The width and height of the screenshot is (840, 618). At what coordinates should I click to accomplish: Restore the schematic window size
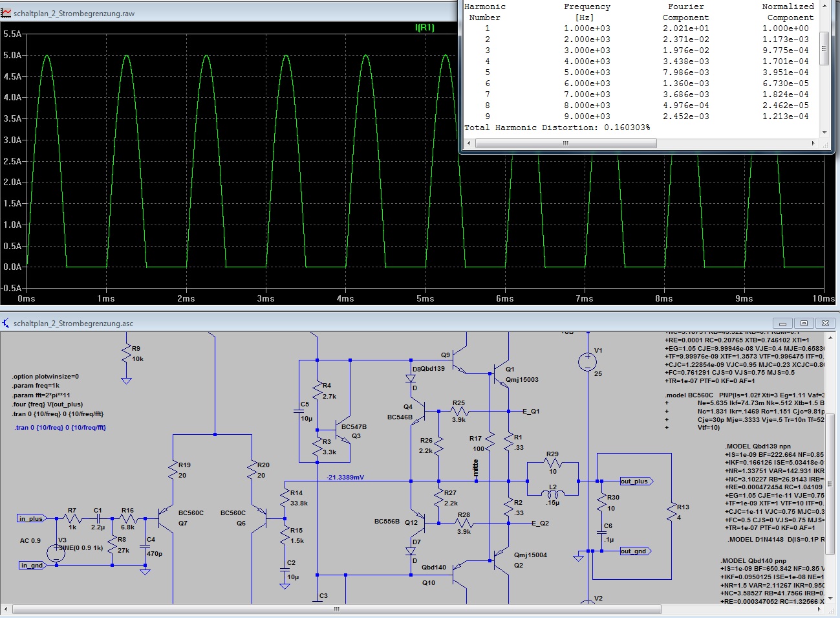coord(804,323)
